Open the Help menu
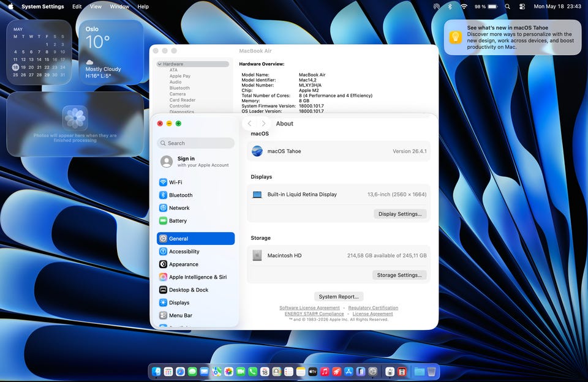The height and width of the screenshot is (382, 588). point(143,6)
